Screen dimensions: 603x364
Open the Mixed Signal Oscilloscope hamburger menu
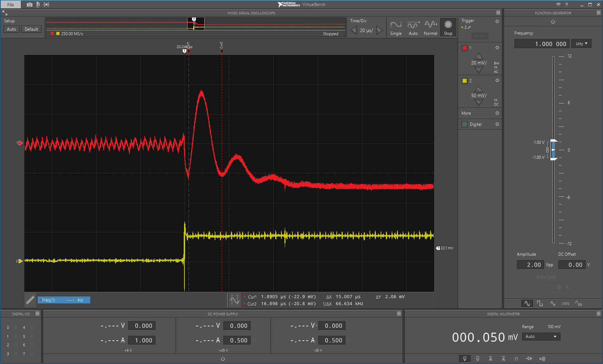click(498, 13)
